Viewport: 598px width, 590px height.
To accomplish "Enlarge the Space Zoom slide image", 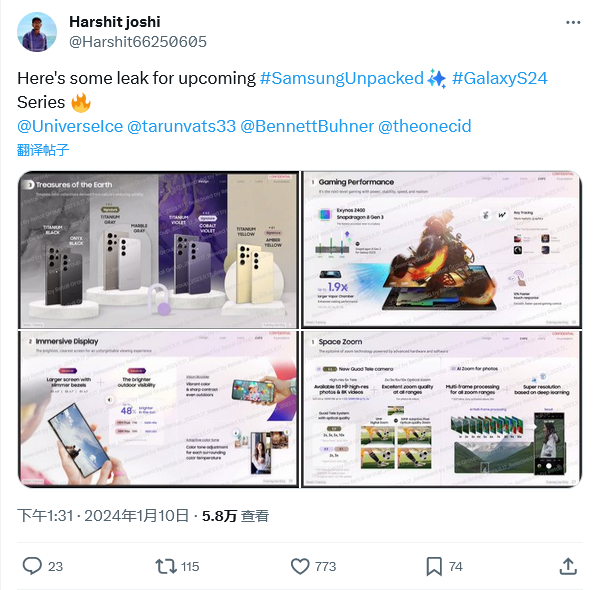I will click(x=441, y=409).
